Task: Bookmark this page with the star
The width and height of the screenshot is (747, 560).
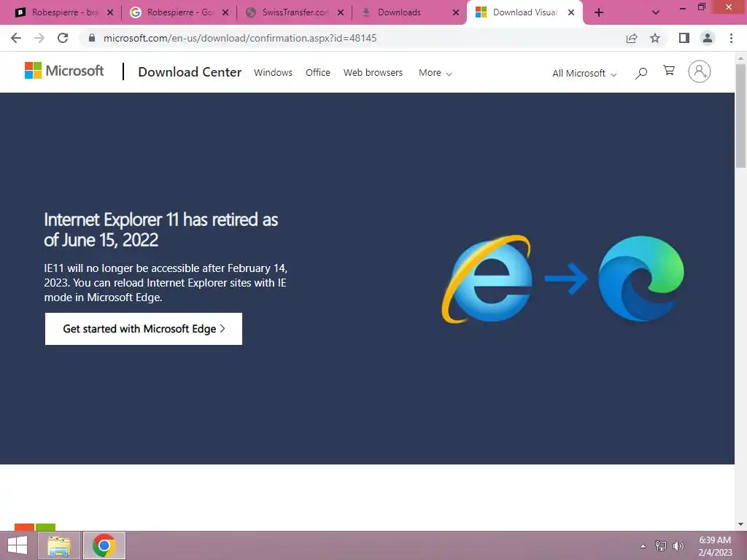Action: click(x=655, y=38)
